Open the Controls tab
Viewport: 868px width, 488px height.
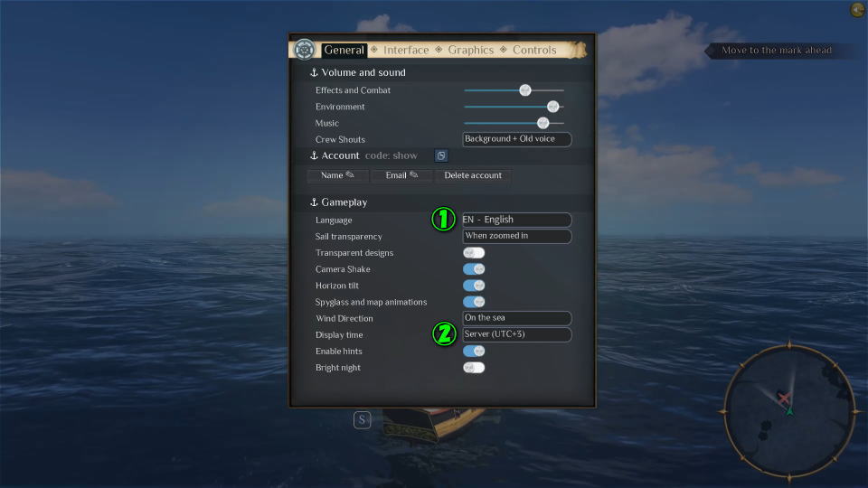coord(534,51)
